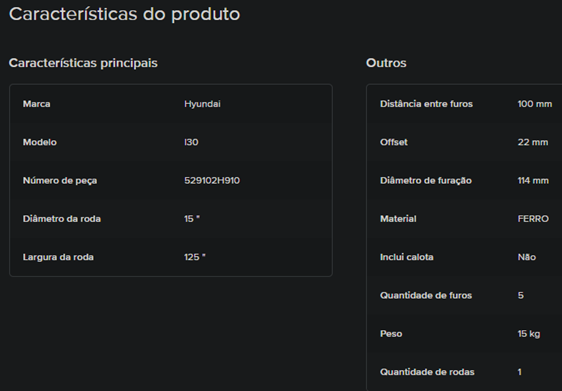
Task: Click the 'Distância entre furos' label
Action: (426, 104)
